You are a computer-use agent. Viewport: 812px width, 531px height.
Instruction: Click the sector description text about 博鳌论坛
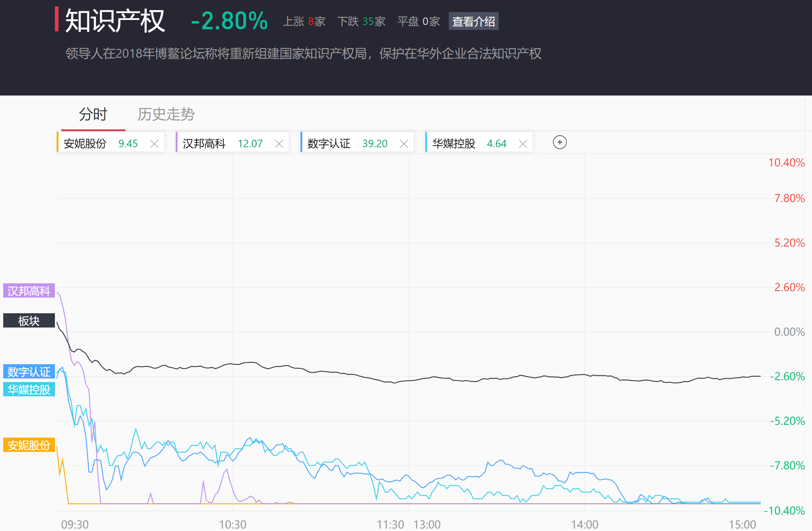click(x=303, y=53)
